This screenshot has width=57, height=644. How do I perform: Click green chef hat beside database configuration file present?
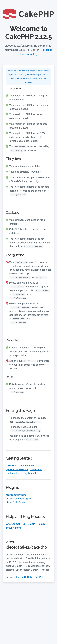pyautogui.click(x=7, y=220)
